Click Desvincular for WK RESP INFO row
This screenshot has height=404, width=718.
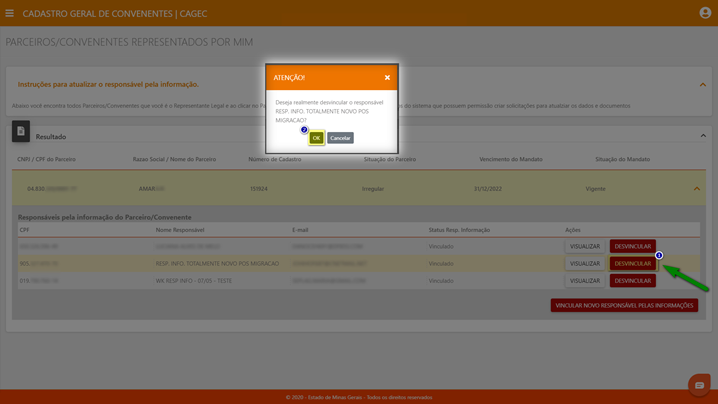(x=632, y=281)
